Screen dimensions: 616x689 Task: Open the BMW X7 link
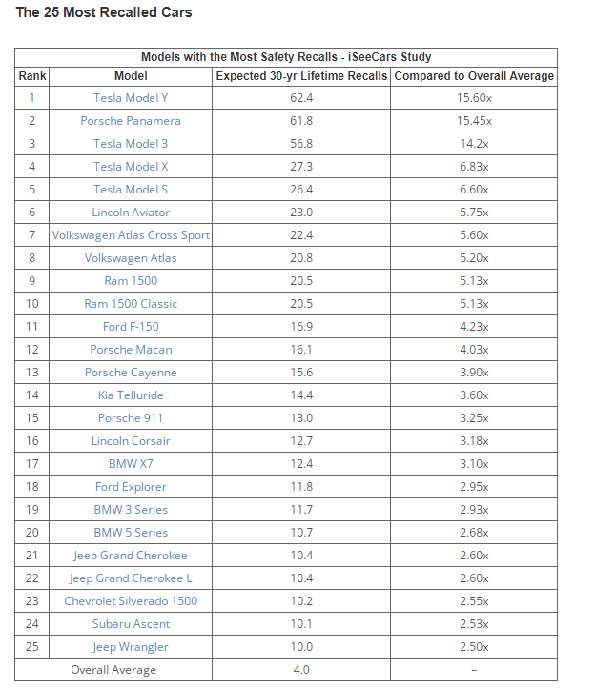point(131,464)
